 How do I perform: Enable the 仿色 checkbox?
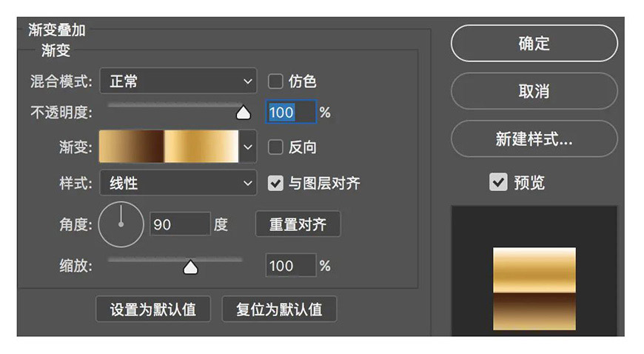pyautogui.click(x=275, y=81)
